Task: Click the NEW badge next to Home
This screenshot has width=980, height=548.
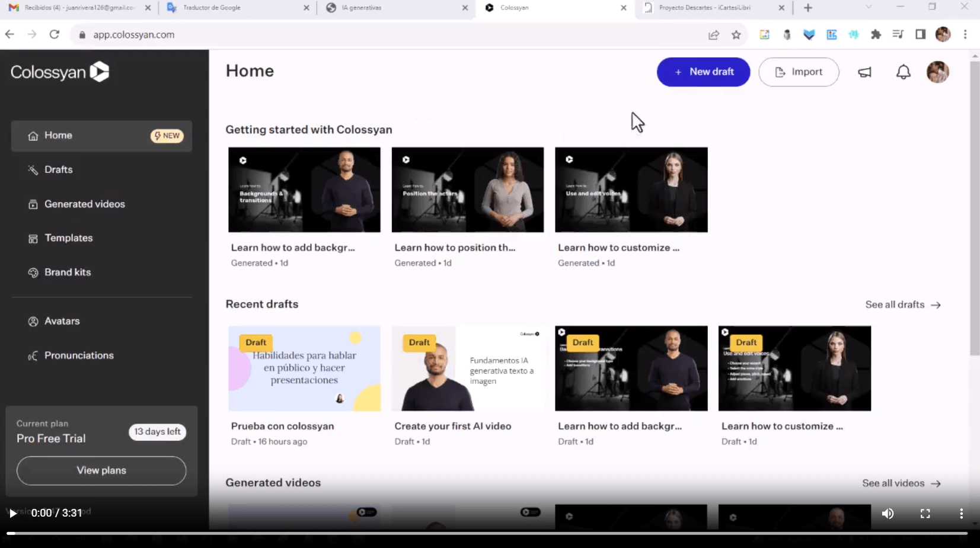Action: 167,136
